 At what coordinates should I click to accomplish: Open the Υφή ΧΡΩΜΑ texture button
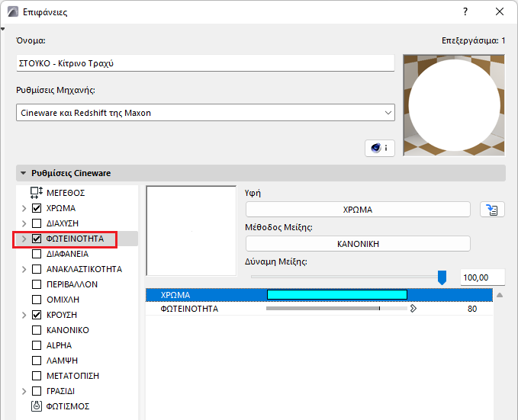tap(358, 210)
